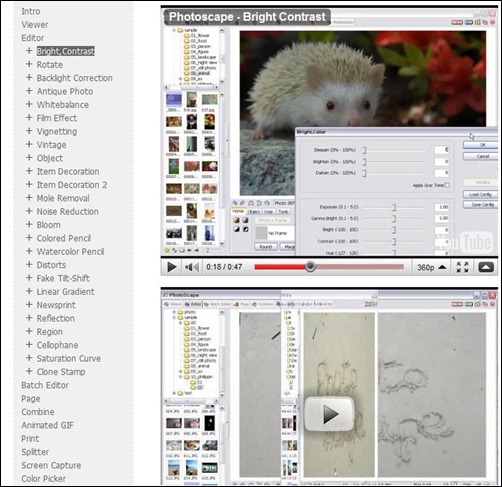Viewport: 502px width, 487px height.
Task: Open the Distorts link
Action: pyautogui.click(x=51, y=265)
